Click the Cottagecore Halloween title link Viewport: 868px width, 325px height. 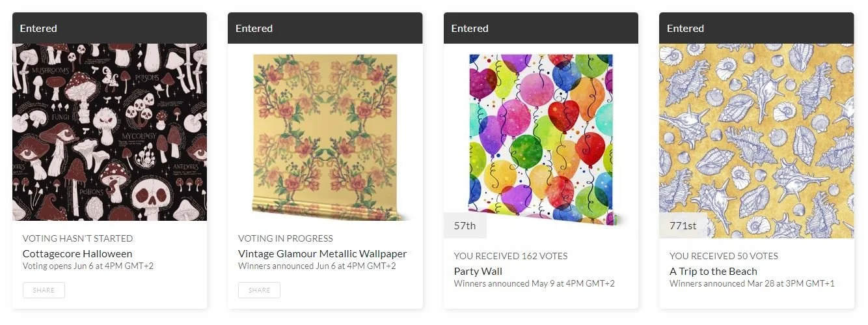point(77,254)
